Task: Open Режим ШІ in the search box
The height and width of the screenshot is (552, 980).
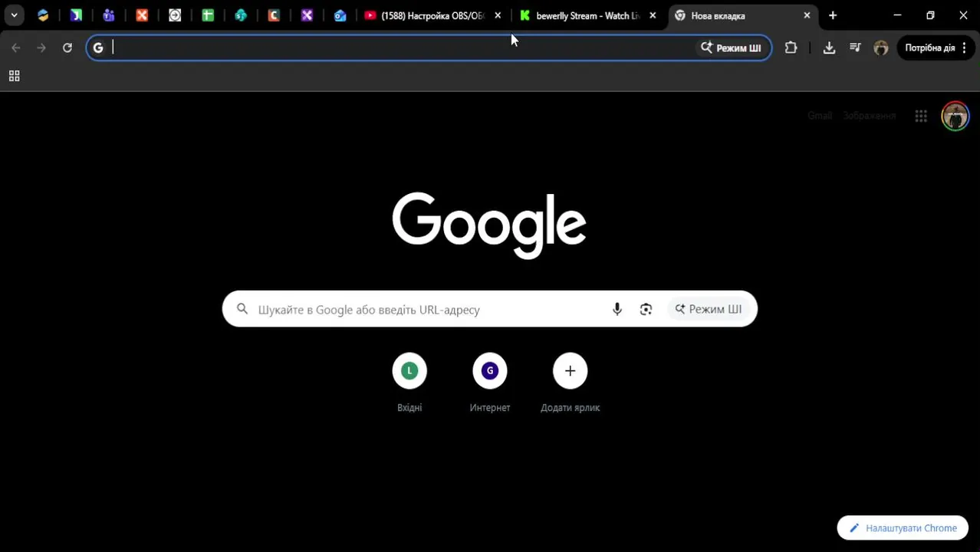Action: click(x=709, y=309)
